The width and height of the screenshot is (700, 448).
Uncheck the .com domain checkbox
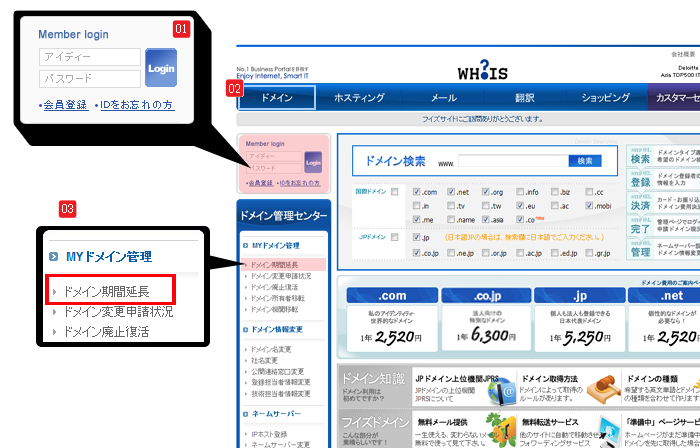417,192
